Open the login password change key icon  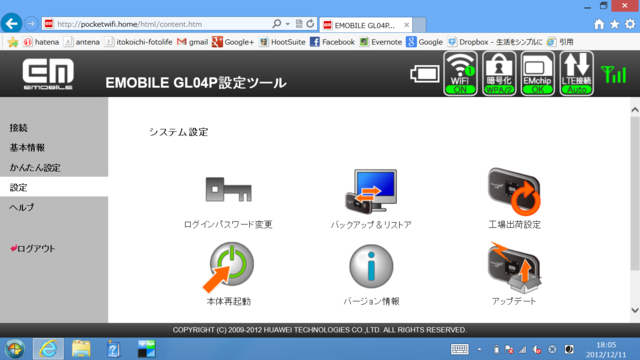pyautogui.click(x=229, y=189)
